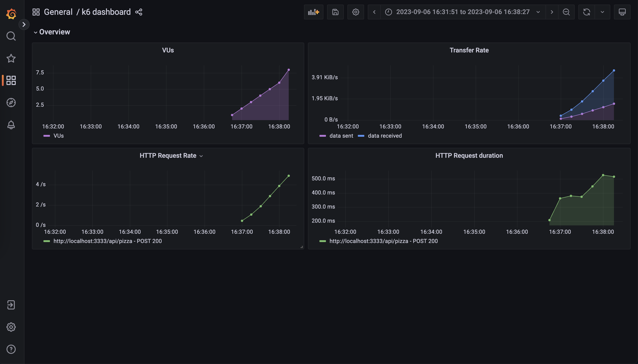This screenshot has width=638, height=364.
Task: Open the Search dashboards icon in sidebar
Action: click(11, 36)
